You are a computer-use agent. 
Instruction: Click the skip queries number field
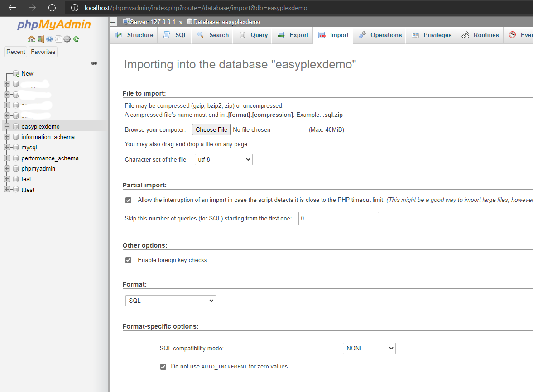338,219
